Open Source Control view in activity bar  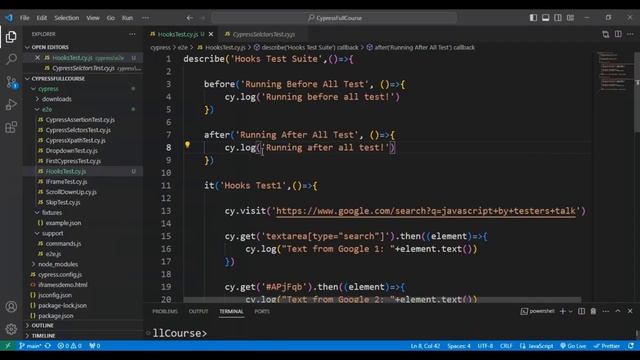click(11, 82)
